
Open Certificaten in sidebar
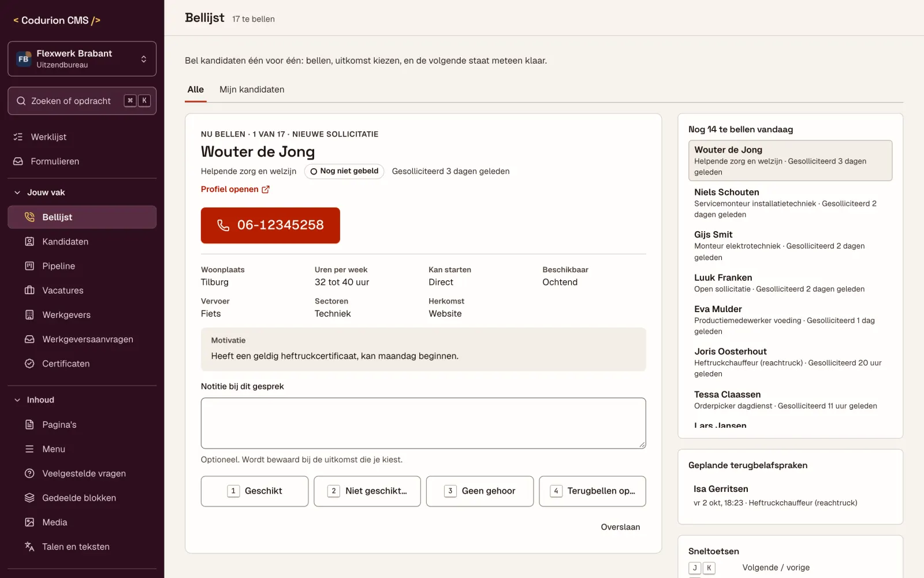click(x=82, y=364)
